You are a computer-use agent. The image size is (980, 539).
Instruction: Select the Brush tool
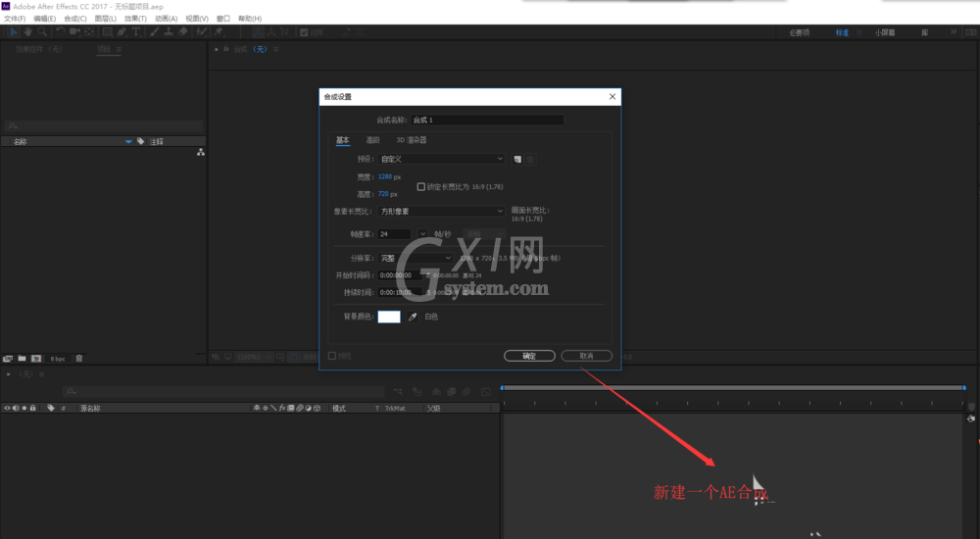coord(154,32)
